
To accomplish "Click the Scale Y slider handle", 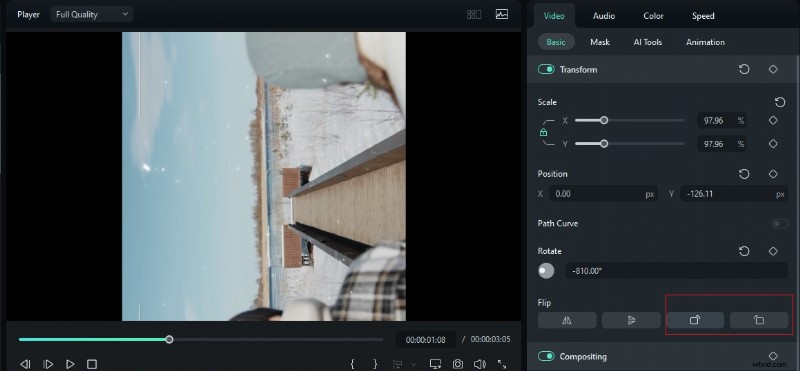I will point(604,144).
